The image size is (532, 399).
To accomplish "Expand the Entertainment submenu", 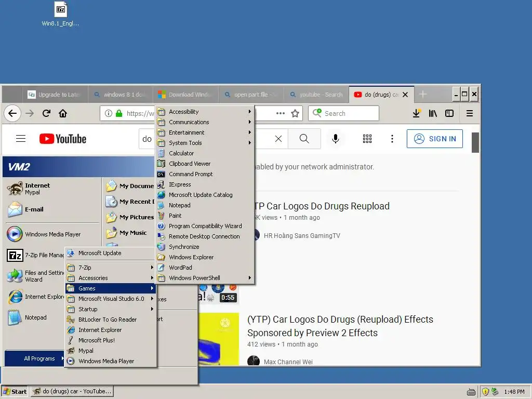I will (205, 132).
